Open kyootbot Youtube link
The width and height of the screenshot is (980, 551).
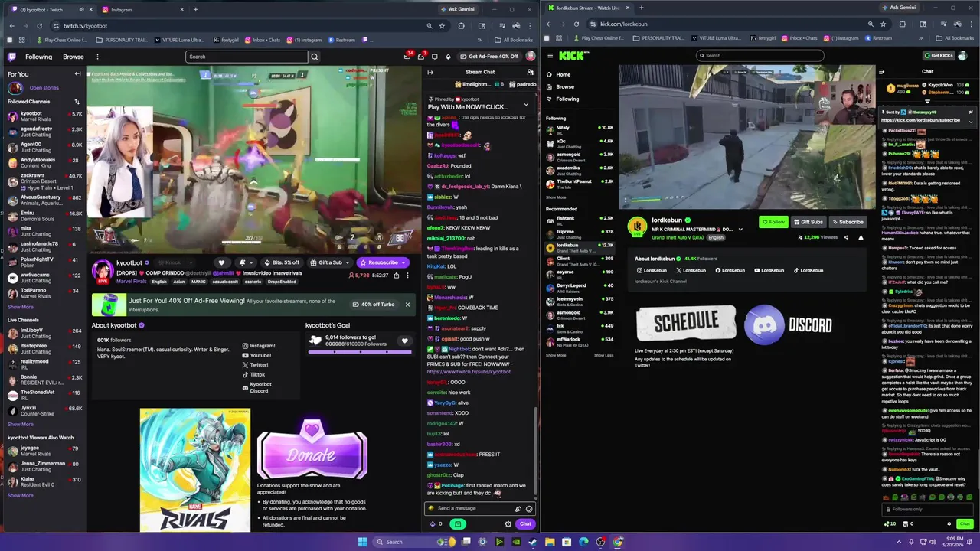pyautogui.click(x=256, y=356)
